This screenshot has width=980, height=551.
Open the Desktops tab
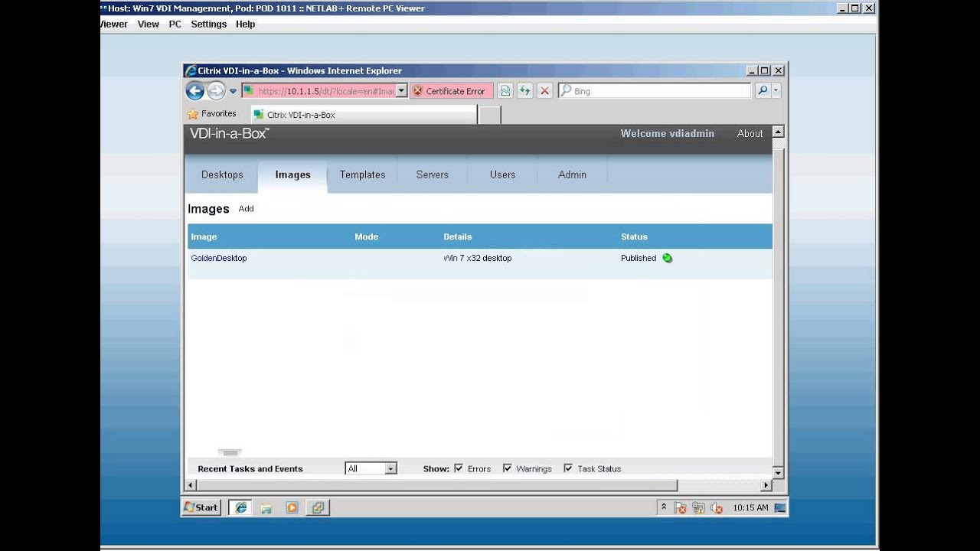[x=222, y=174]
